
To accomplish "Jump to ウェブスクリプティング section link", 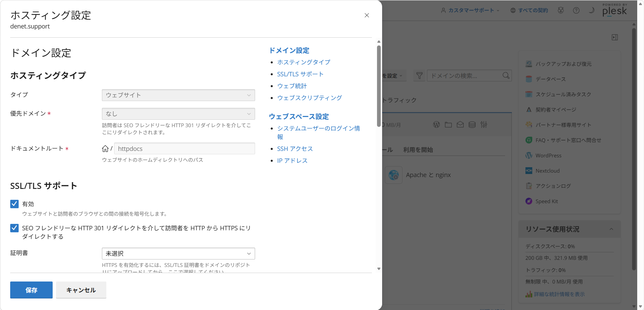I will pos(309,98).
